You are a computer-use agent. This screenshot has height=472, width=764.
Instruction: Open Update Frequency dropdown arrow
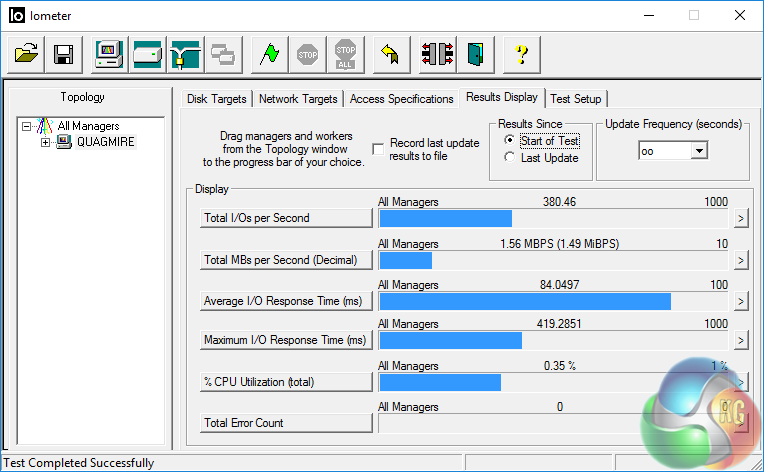pyautogui.click(x=699, y=151)
